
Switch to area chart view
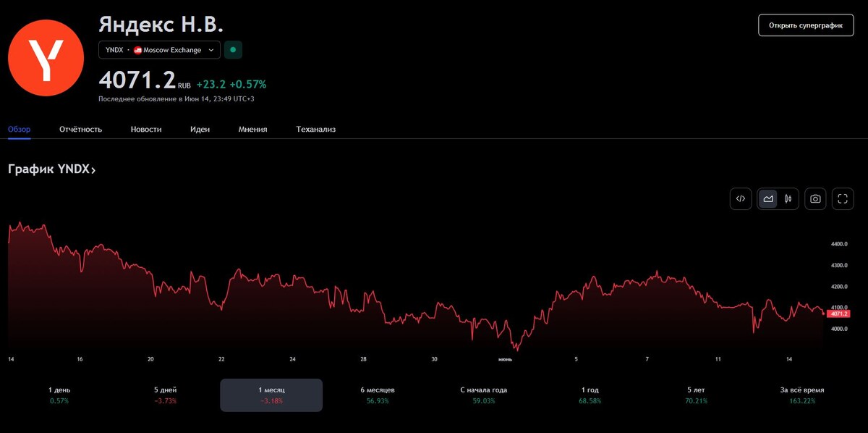767,198
